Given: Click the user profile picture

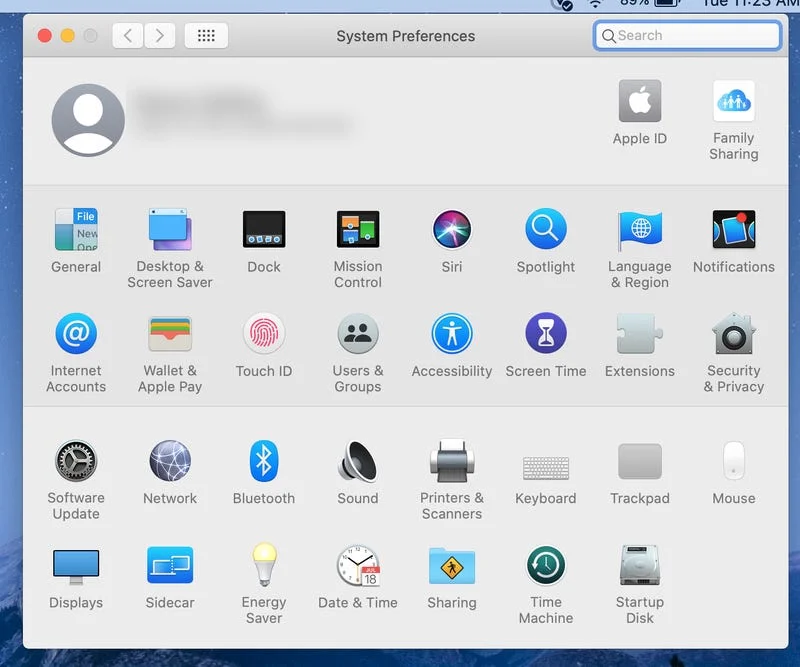Looking at the screenshot, I should tap(88, 120).
